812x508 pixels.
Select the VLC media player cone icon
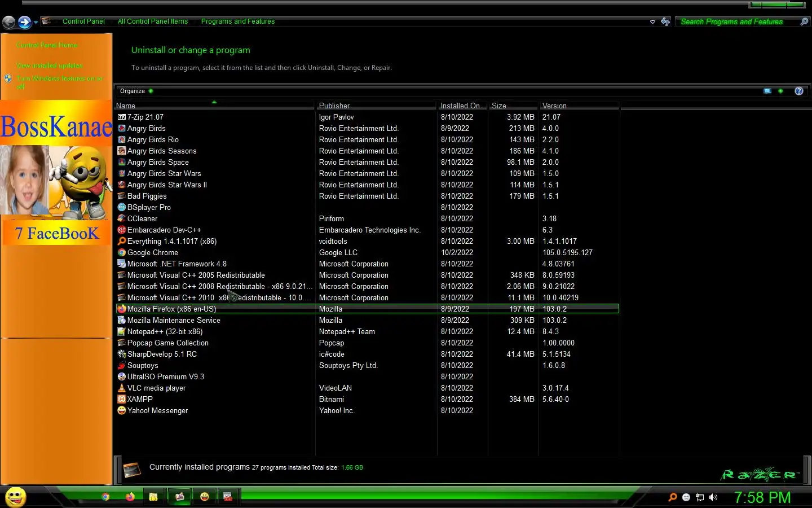(121, 388)
